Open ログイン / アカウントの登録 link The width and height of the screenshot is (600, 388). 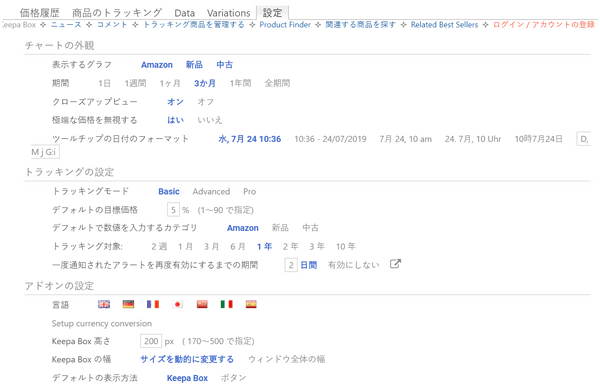click(x=544, y=24)
